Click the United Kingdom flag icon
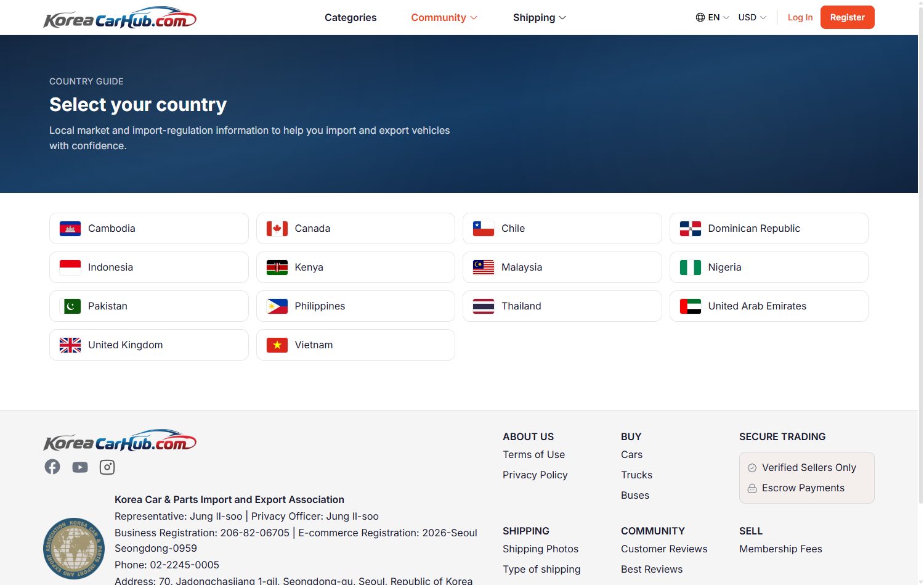Image resolution: width=924 pixels, height=585 pixels. [70, 345]
